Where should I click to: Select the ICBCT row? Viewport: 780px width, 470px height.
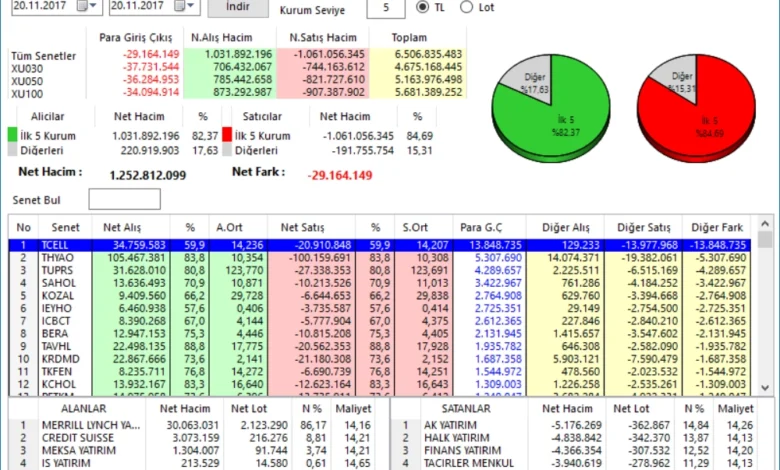380,321
